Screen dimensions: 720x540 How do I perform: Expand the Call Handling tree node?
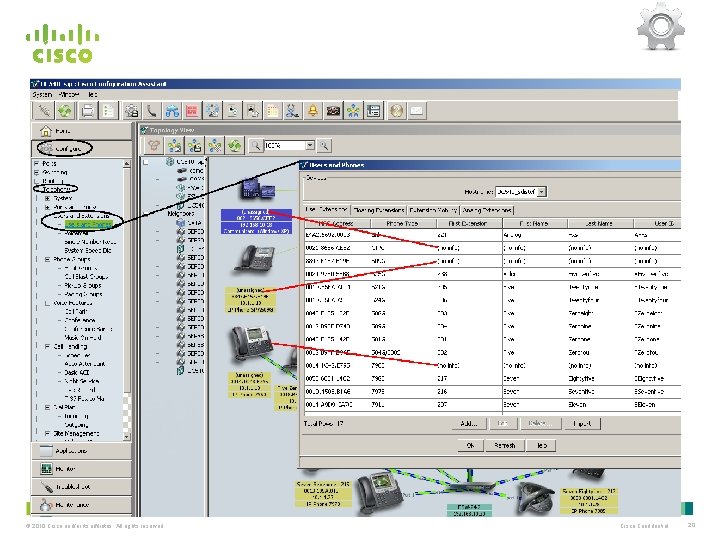[x=47, y=346]
